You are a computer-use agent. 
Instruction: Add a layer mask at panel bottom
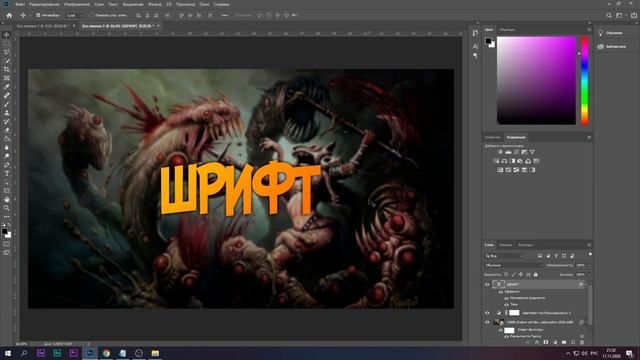tap(546, 342)
